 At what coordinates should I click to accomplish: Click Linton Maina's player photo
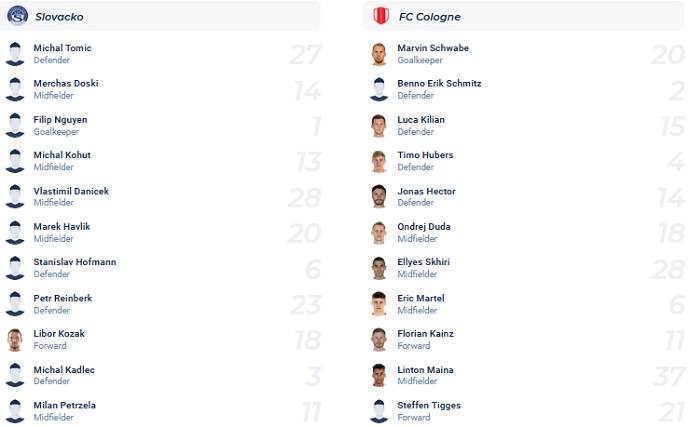[x=379, y=376]
